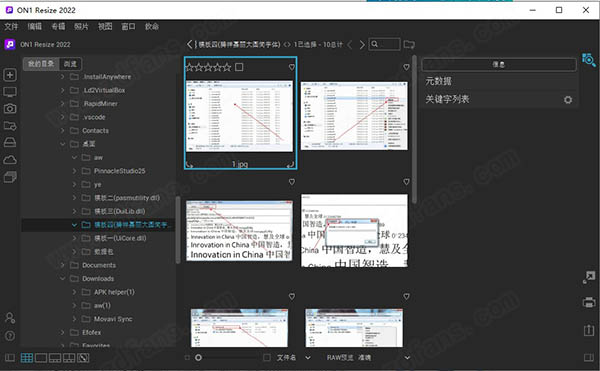Screen dimensions: 600x371
Task: Open the 编辑 menu
Action: tap(34, 26)
